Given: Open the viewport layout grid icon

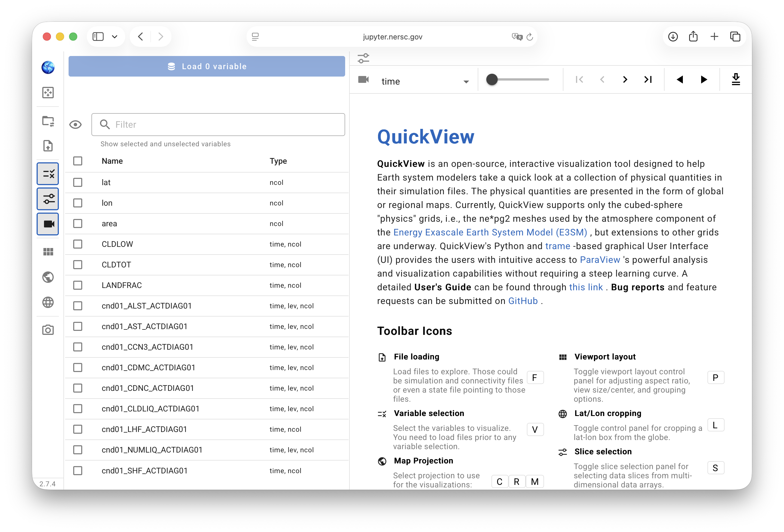Looking at the screenshot, I should tap(48, 252).
